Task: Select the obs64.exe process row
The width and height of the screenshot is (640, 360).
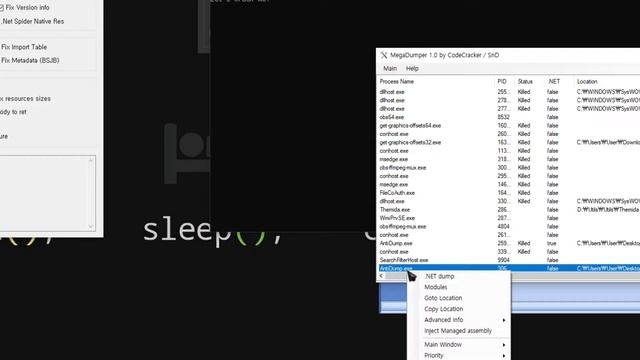Action: (x=509, y=117)
